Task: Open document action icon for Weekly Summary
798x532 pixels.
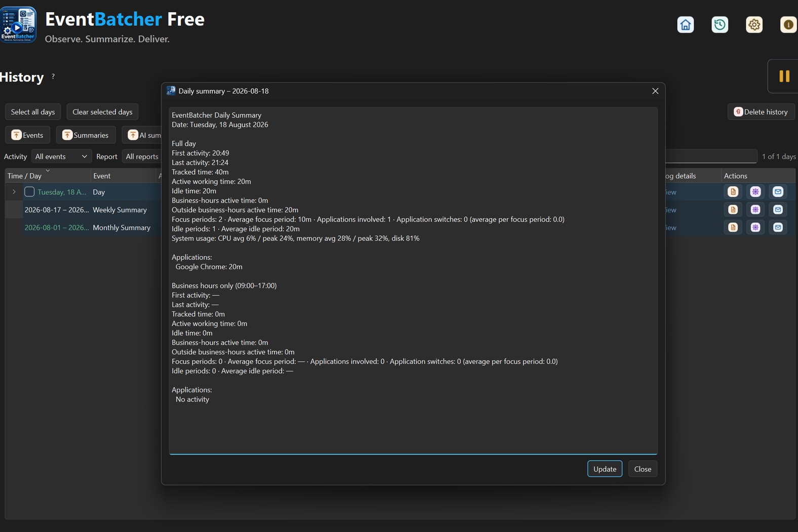Action: pos(733,210)
